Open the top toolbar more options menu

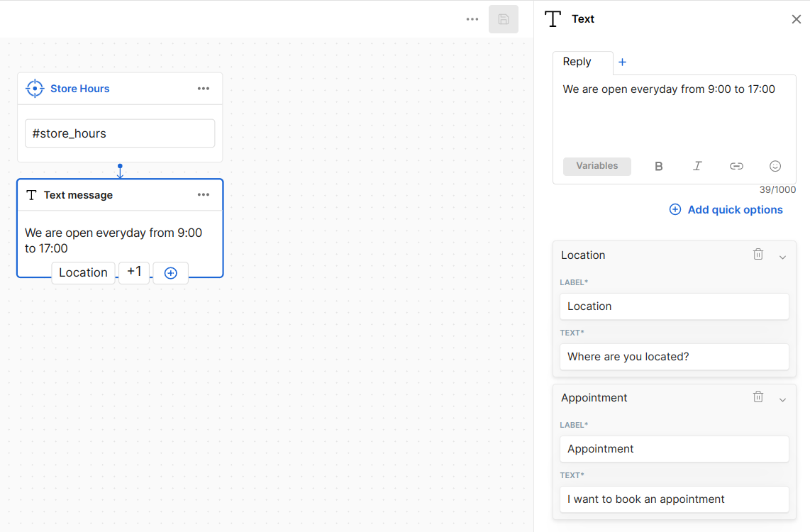click(472, 19)
